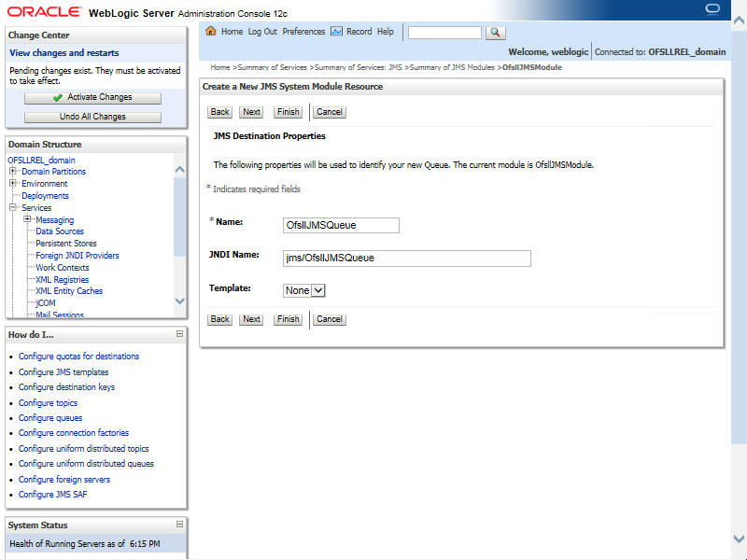Select Work Contexts tree item

pos(63,268)
